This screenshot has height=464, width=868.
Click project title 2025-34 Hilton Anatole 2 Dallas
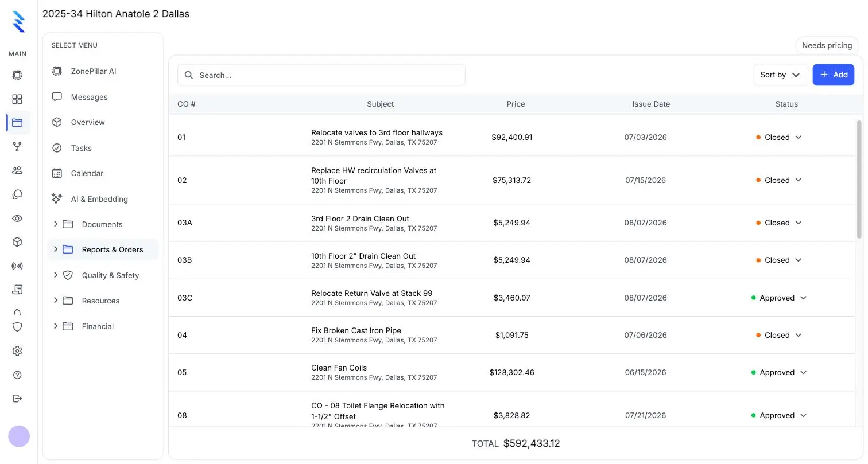116,14
